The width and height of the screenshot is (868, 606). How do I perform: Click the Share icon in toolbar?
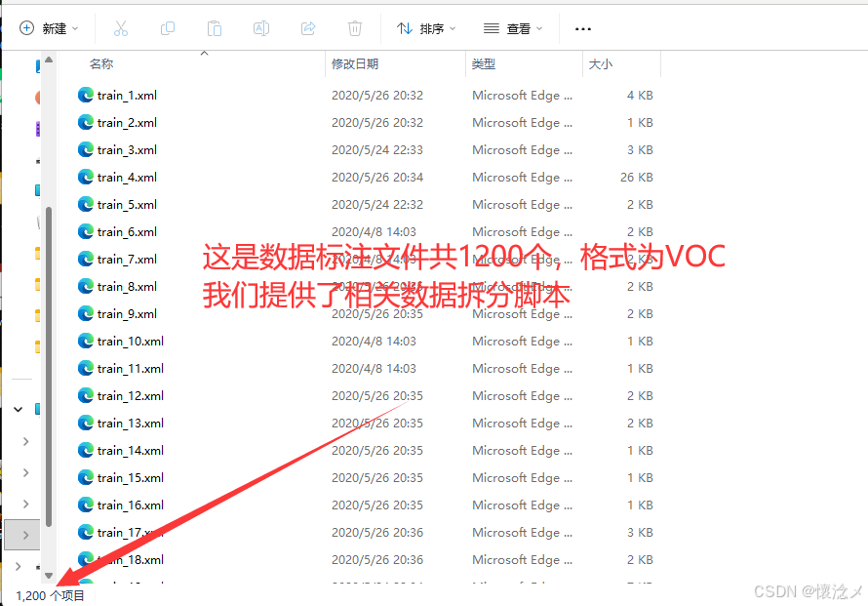tap(308, 28)
